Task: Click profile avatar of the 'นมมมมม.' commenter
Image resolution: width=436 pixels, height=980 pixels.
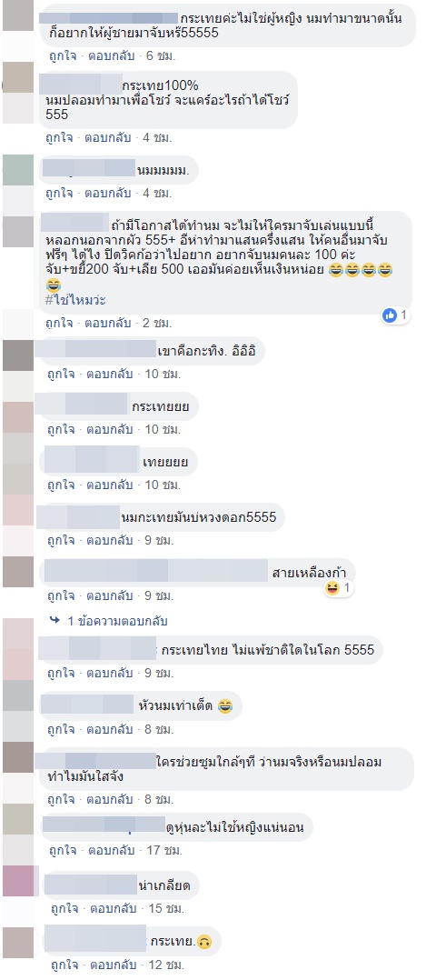Action: (x=18, y=170)
